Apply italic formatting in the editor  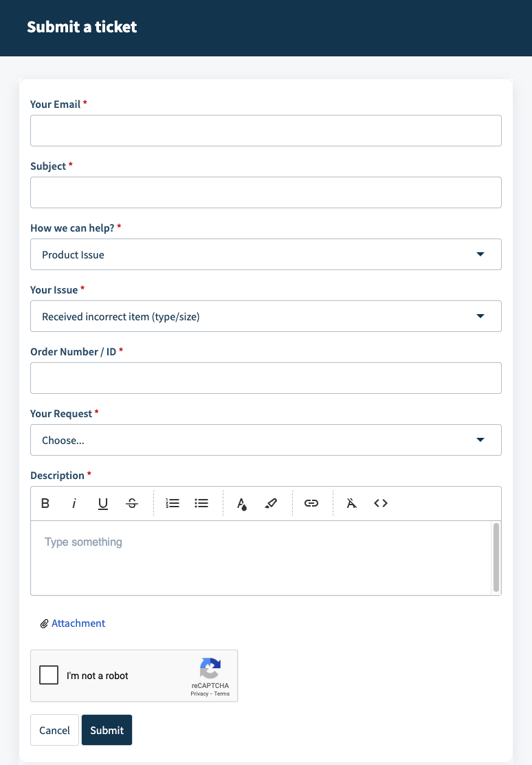click(74, 503)
